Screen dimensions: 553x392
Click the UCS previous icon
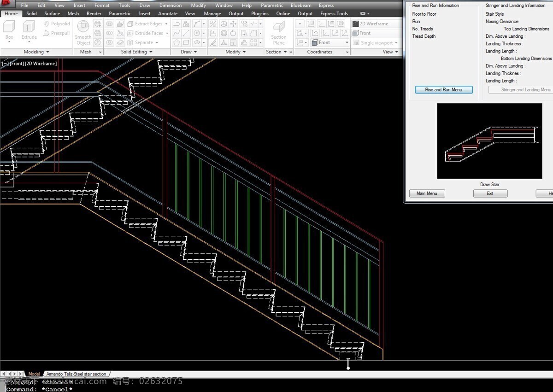(315, 33)
